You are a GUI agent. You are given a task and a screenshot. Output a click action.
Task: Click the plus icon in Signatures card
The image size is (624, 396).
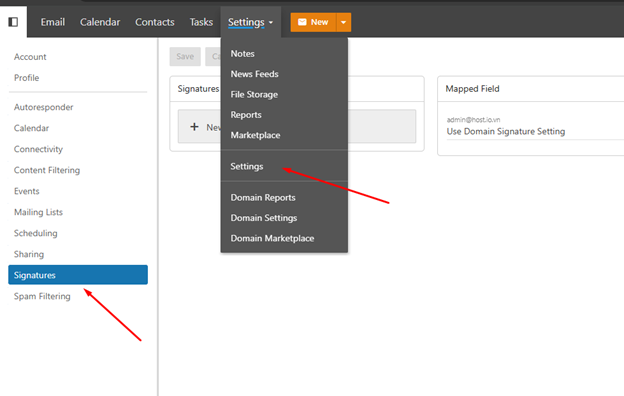tap(194, 127)
